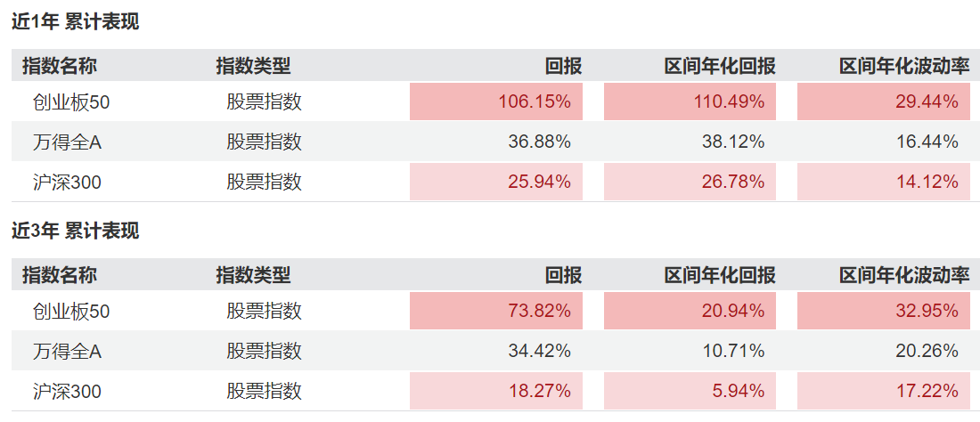Image resolution: width=980 pixels, height=422 pixels.
Task: Click 回报 header in the 近3年 table
Action: 563,275
